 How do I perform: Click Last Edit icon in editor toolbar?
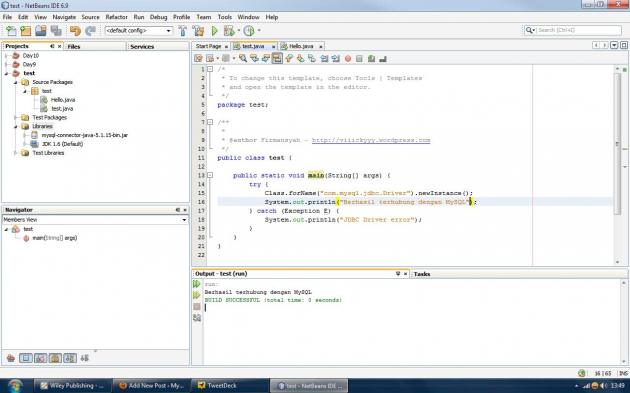(198, 59)
